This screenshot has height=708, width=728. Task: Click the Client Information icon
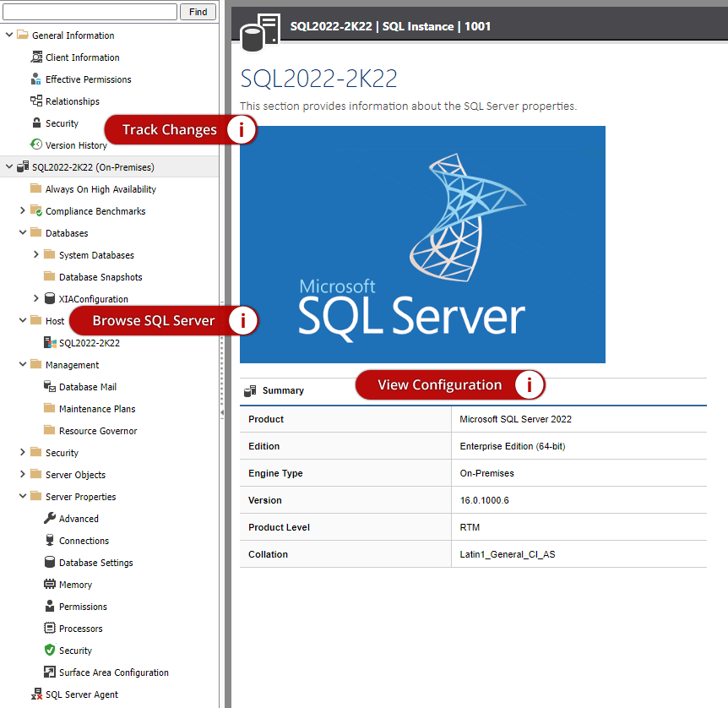(36, 57)
